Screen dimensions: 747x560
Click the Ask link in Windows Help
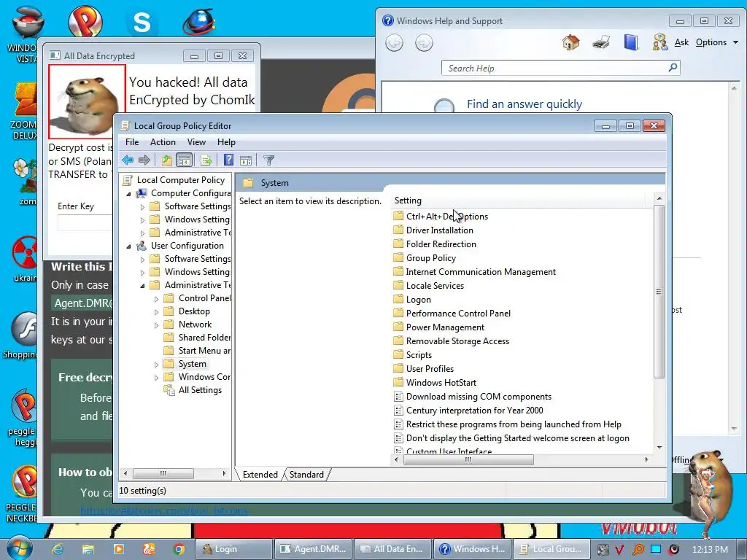681,42
